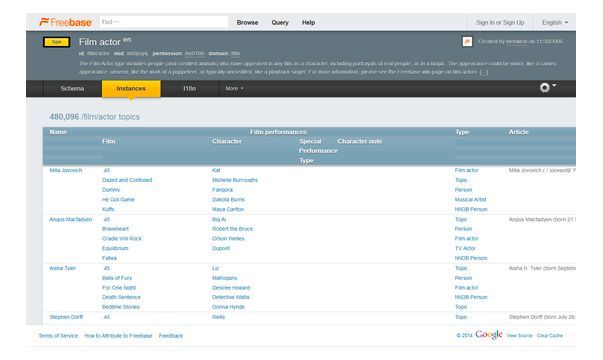Open the settings gear menu
This screenshot has width=603, height=360.
[547, 88]
